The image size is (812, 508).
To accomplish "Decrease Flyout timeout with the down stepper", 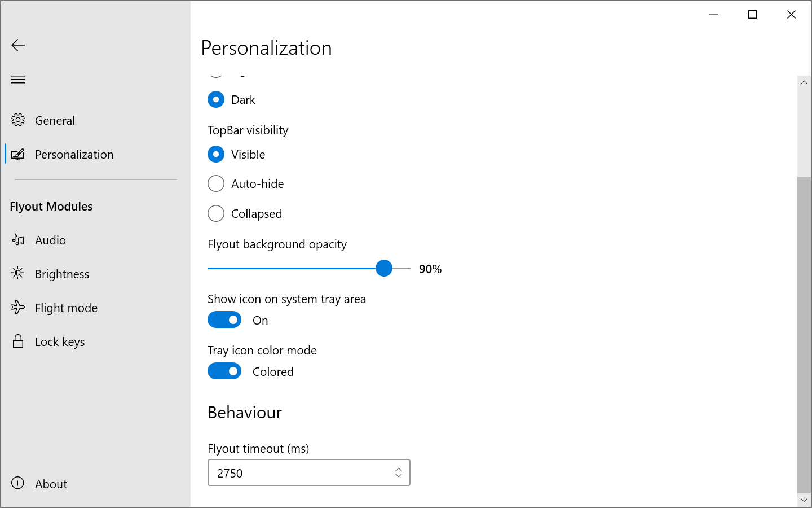I will [x=399, y=476].
